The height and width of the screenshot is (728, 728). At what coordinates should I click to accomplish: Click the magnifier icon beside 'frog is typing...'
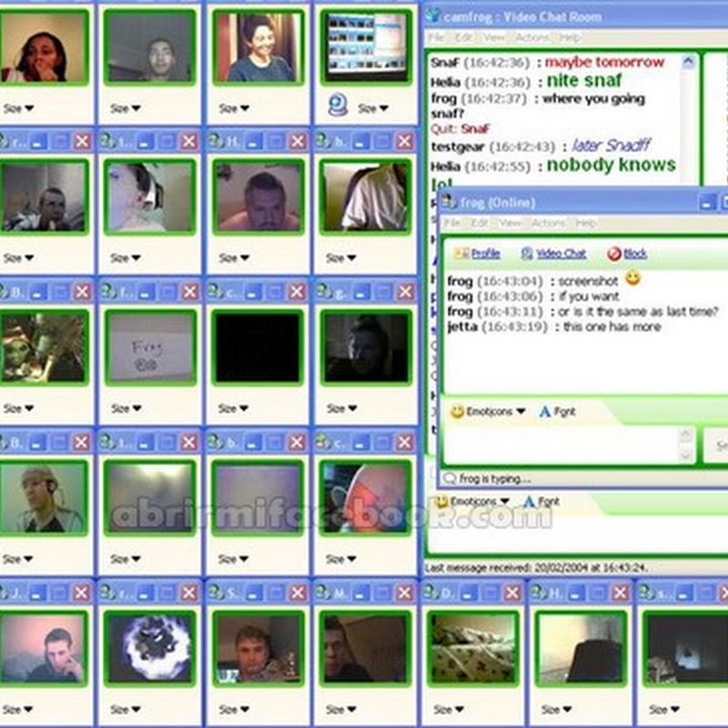click(449, 478)
